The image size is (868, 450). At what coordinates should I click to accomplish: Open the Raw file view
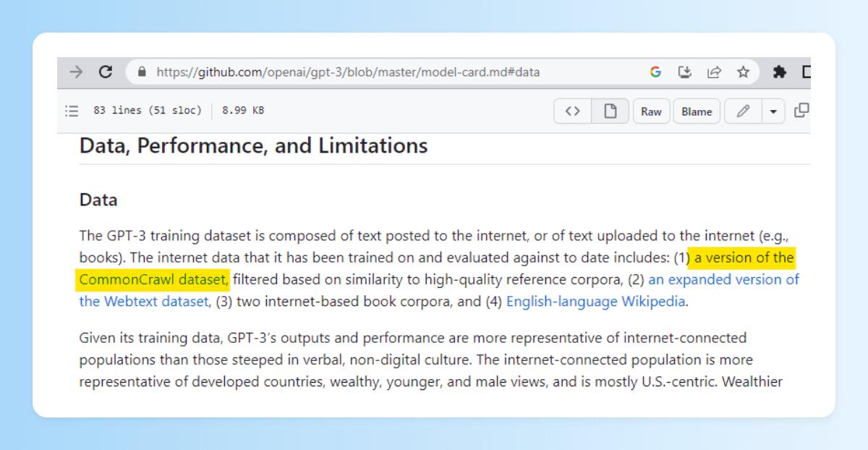pyautogui.click(x=651, y=111)
